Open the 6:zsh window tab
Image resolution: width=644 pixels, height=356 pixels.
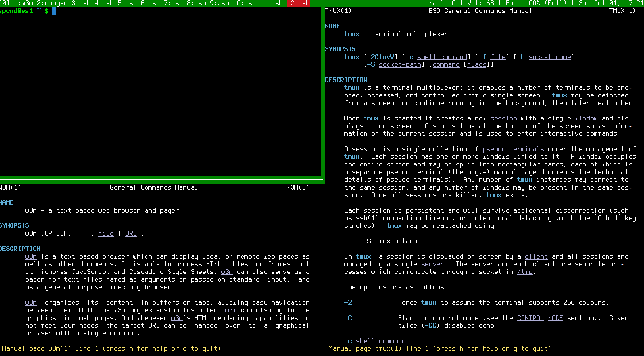pyautogui.click(x=150, y=3)
